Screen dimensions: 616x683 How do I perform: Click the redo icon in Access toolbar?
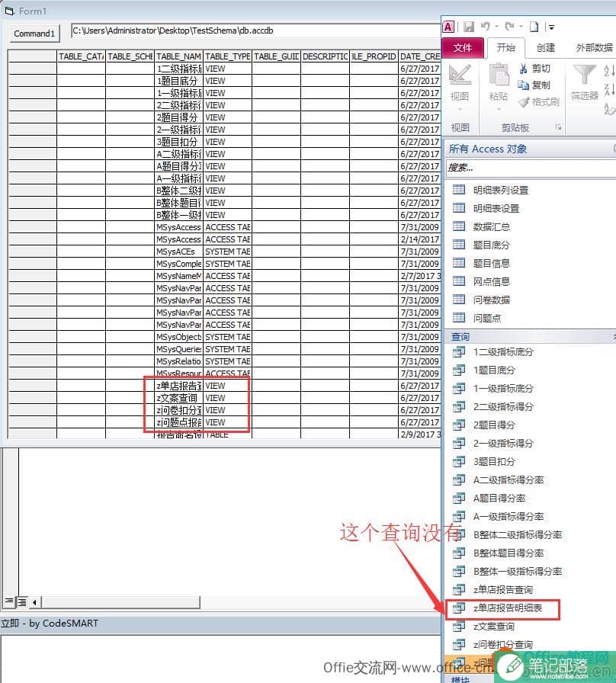click(x=509, y=27)
